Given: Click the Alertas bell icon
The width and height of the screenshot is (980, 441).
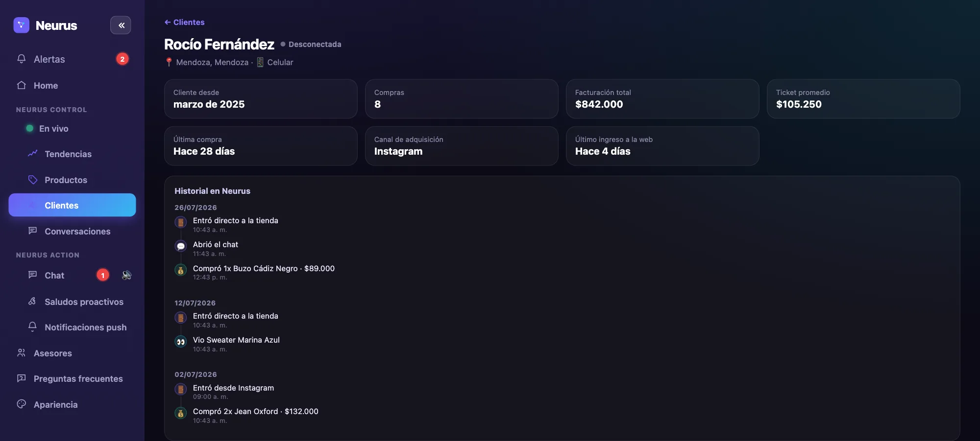Looking at the screenshot, I should pyautogui.click(x=21, y=59).
